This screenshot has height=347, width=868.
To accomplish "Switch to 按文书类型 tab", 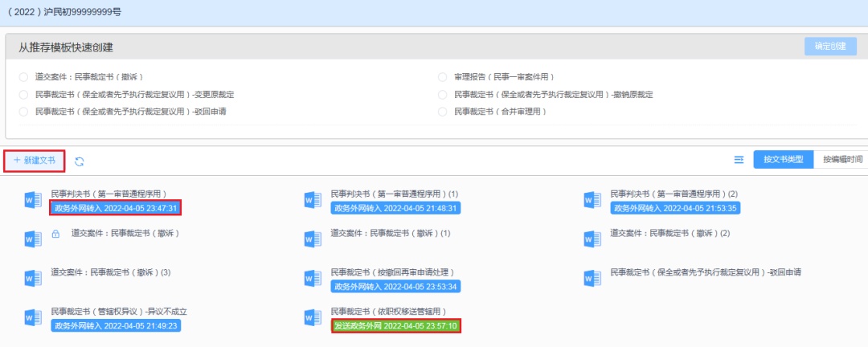I will coord(783,160).
